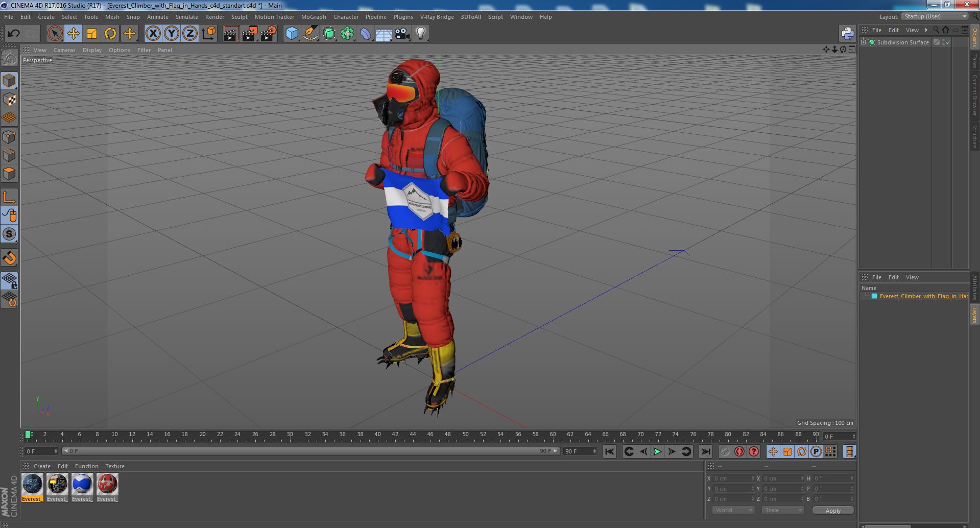
Task: Click the Record Active Objects button
Action: pos(725,451)
